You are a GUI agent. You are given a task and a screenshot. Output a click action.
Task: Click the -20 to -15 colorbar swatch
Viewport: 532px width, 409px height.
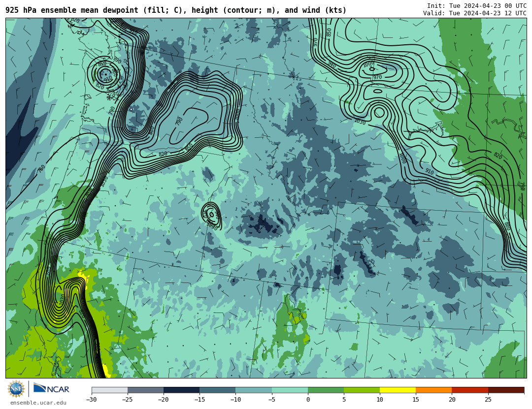point(181,390)
